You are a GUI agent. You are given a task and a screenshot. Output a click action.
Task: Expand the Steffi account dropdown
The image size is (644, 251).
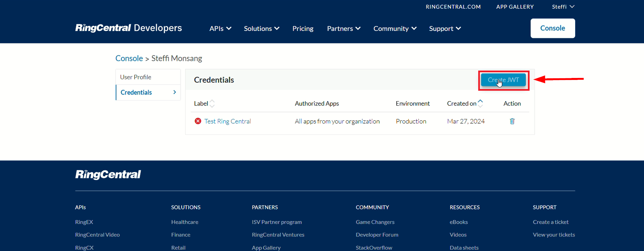(563, 7)
